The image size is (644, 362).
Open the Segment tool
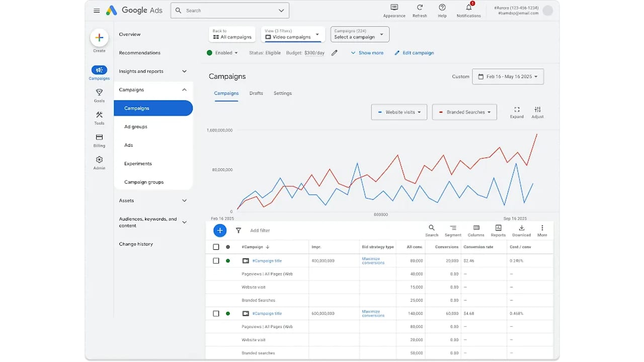point(453,231)
